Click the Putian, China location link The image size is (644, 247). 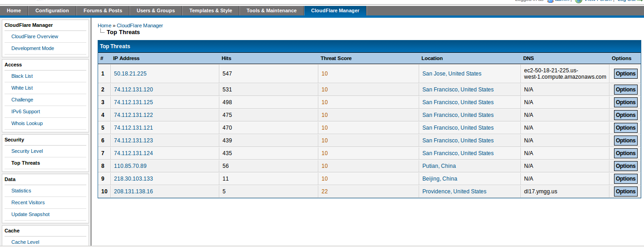(x=439, y=166)
